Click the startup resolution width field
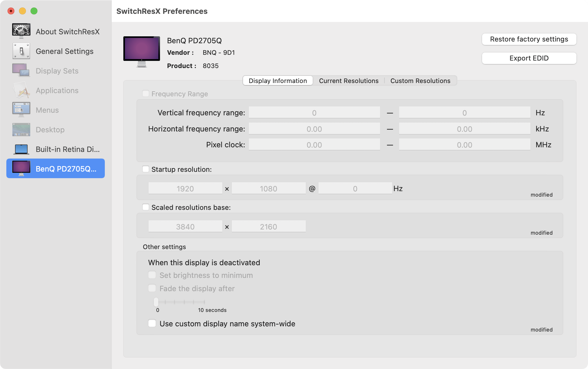Viewport: 588px width, 369px height. (185, 188)
